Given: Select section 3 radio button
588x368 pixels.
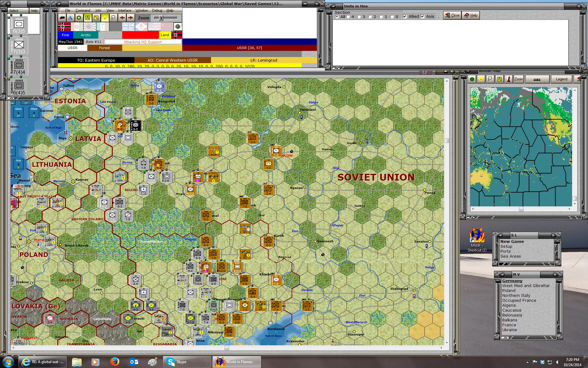Looking at the screenshot, I should pyautogui.click(x=359, y=17).
